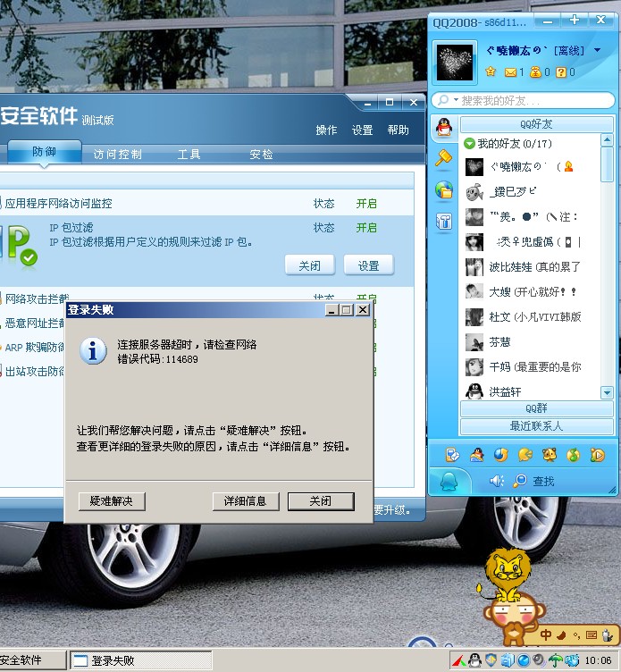Screen dimensions: 621x672
Task: Click the green umbrella icon in system tray
Action: pyautogui.click(x=556, y=660)
